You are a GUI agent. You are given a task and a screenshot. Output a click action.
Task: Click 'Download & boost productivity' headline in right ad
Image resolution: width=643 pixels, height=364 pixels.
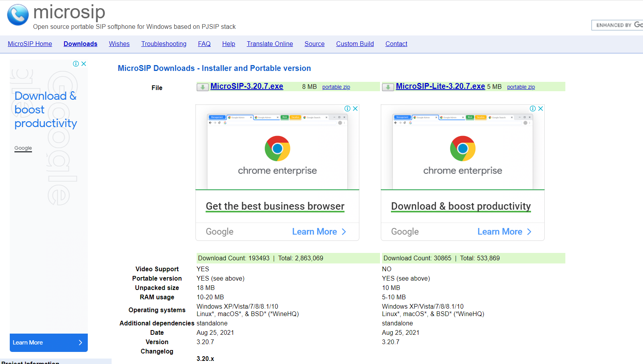461,206
